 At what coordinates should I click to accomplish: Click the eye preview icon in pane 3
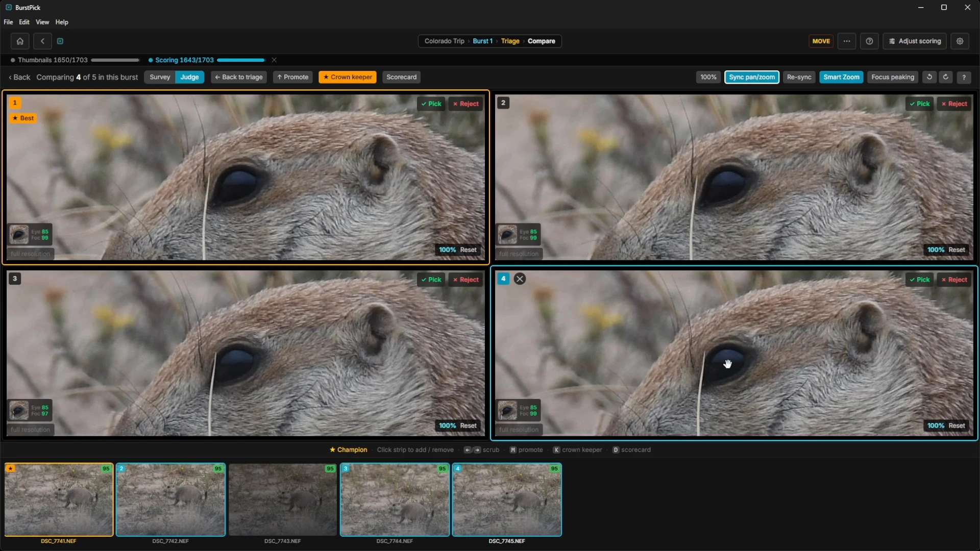(19, 410)
